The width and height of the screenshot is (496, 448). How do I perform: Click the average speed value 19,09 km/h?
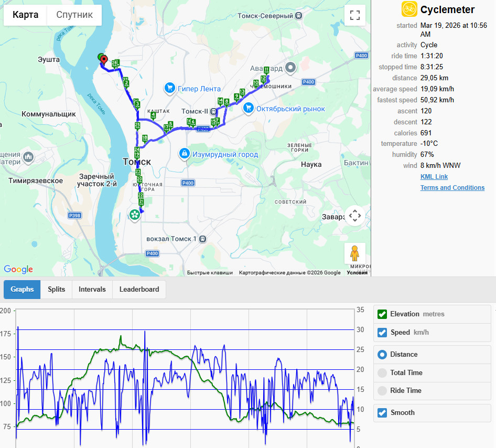[x=437, y=89]
